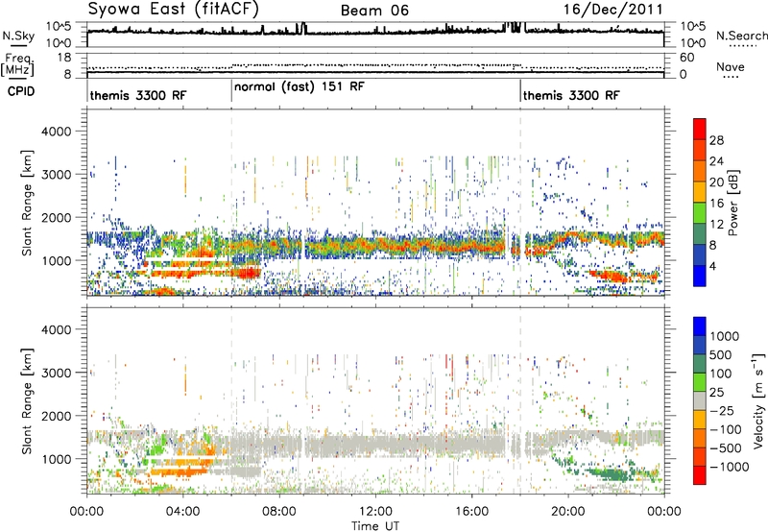Click the 'normal (fast) 151 RF' CPID label
The image size is (768, 532).
tap(300, 86)
